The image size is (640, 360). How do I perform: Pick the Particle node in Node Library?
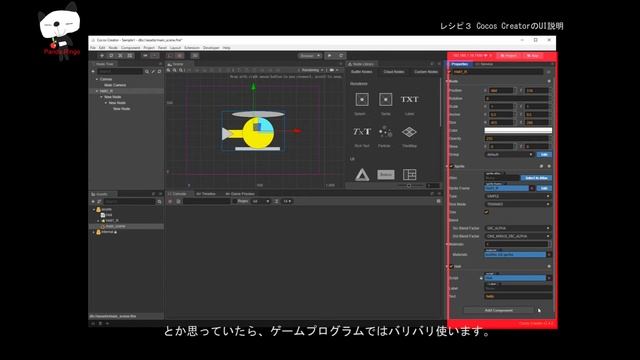pos(385,136)
